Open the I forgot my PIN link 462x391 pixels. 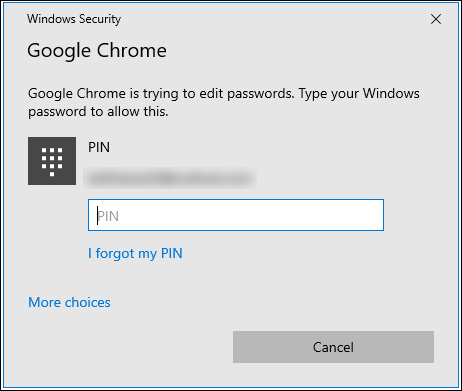135,253
